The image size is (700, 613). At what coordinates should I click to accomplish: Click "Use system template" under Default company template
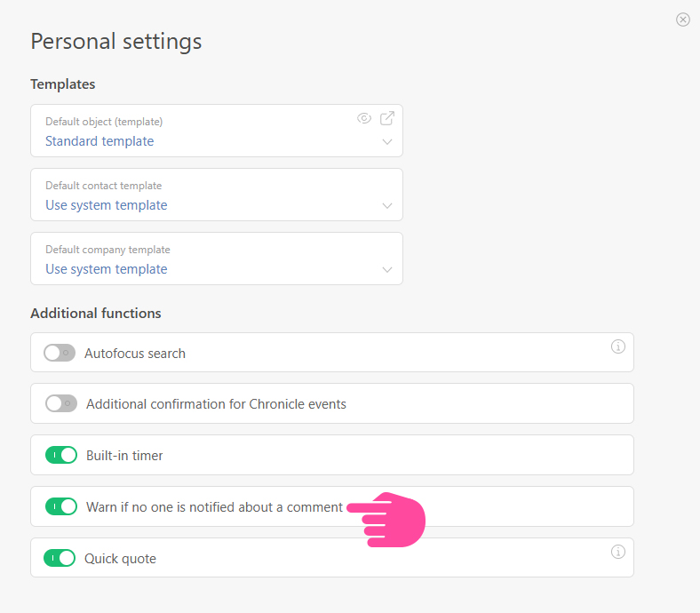coord(107,269)
